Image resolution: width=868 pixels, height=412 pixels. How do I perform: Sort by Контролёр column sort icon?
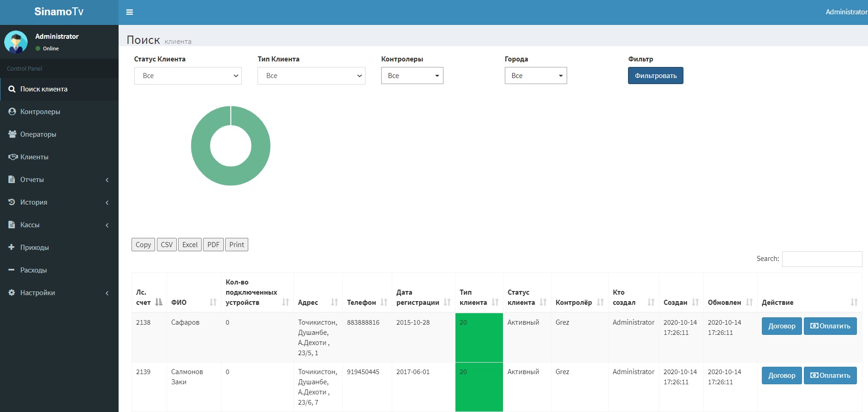coord(600,302)
